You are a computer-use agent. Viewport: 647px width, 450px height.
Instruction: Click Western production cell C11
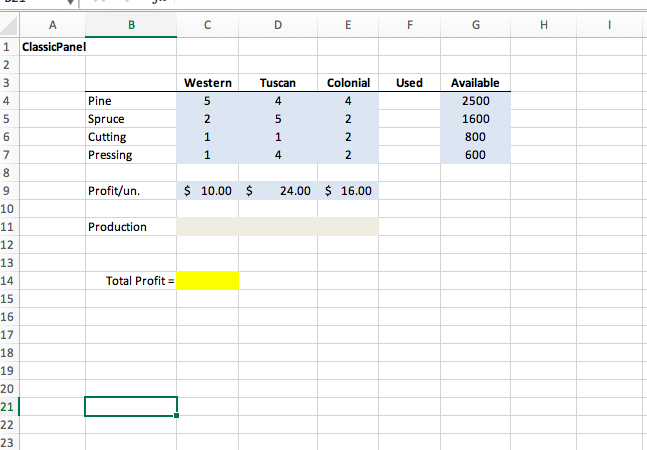pyautogui.click(x=208, y=226)
